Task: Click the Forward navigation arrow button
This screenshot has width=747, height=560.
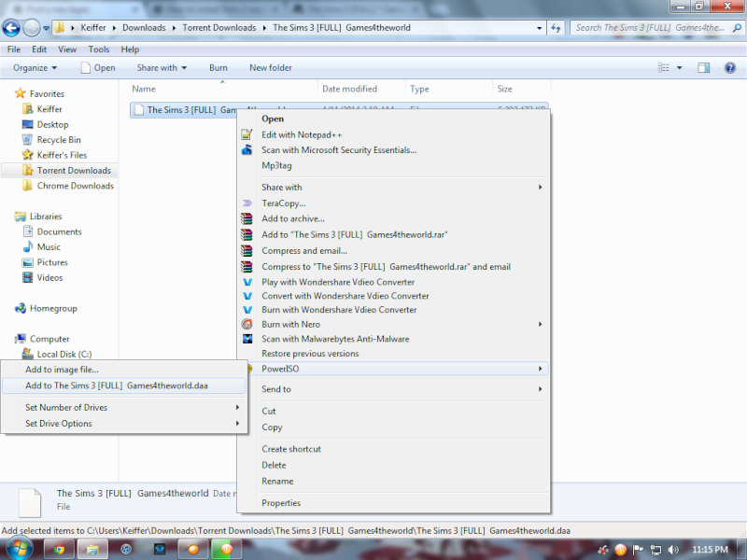Action: [x=32, y=28]
